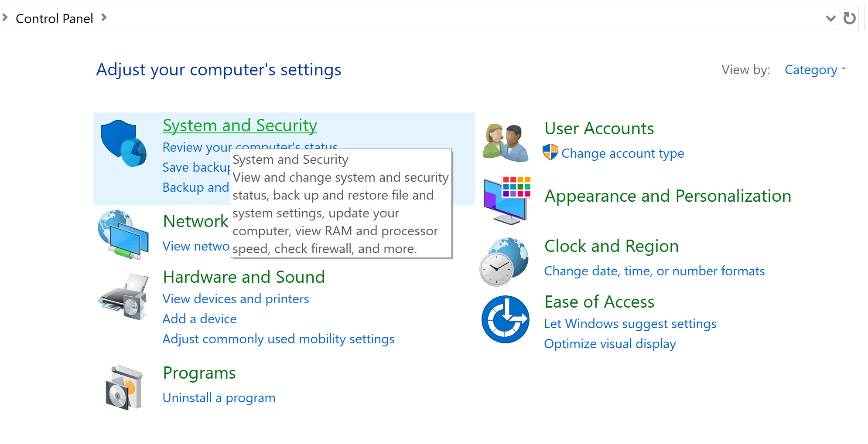Click the Adjust your computer's settings heading
Image resolution: width=868 pixels, height=444 pixels.
pos(219,70)
